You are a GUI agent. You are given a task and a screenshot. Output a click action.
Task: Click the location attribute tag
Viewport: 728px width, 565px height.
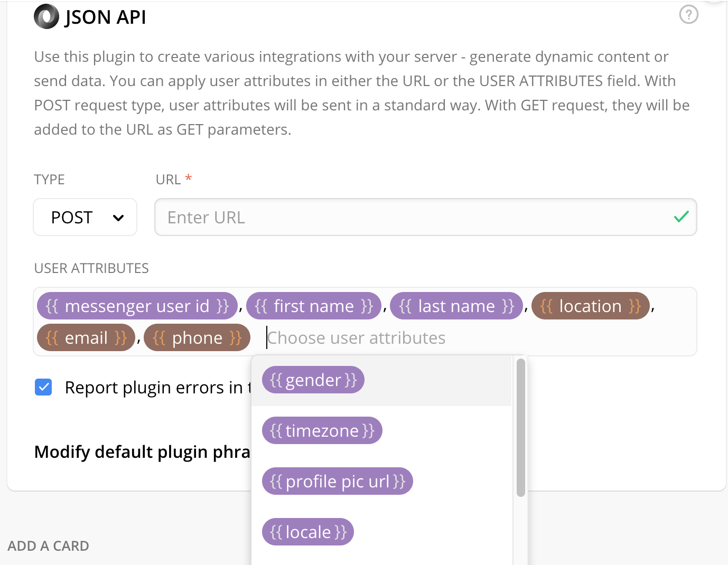(x=590, y=306)
